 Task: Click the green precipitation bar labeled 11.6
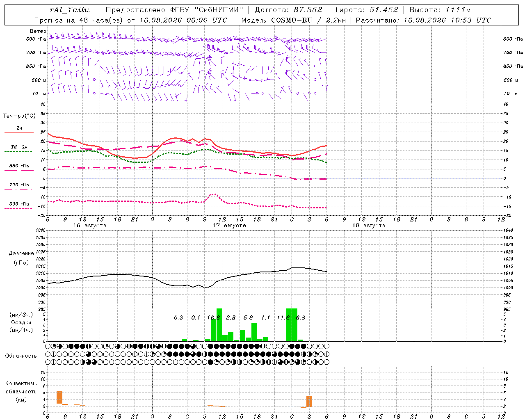point(289,324)
